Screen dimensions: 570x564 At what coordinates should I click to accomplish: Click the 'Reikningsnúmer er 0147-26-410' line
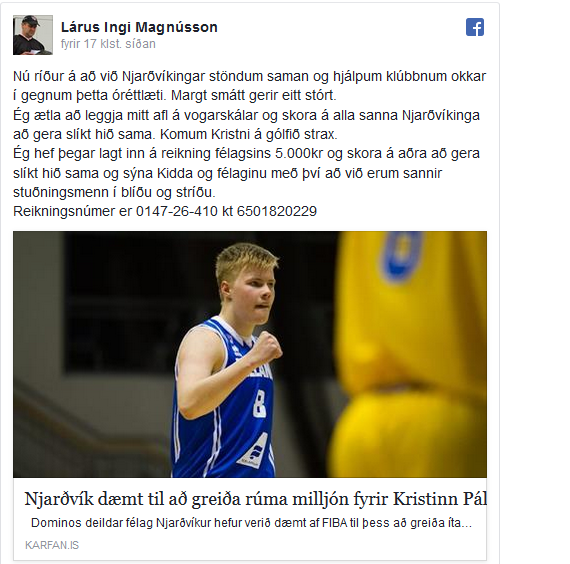[x=165, y=211]
